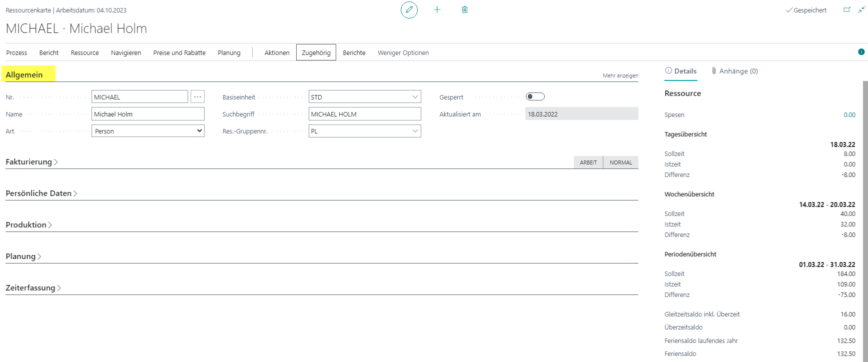Click Weniger Optionen
868x362 pixels.
tap(403, 52)
